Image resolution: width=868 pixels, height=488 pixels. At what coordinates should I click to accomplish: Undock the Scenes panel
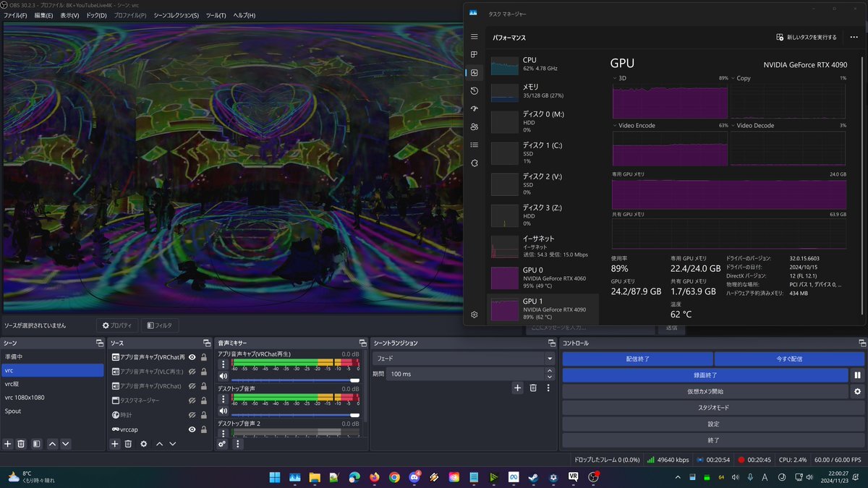(100, 343)
